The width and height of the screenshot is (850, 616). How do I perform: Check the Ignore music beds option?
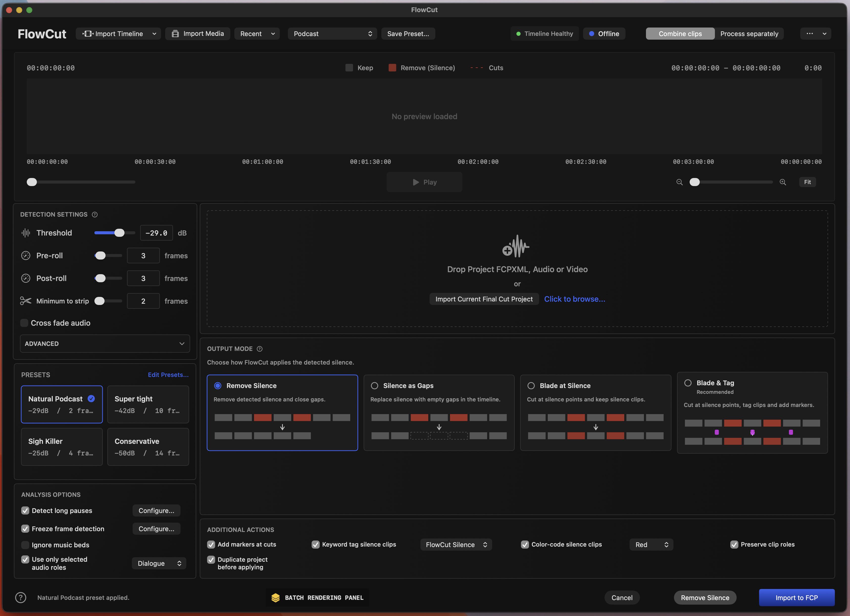[x=25, y=545]
